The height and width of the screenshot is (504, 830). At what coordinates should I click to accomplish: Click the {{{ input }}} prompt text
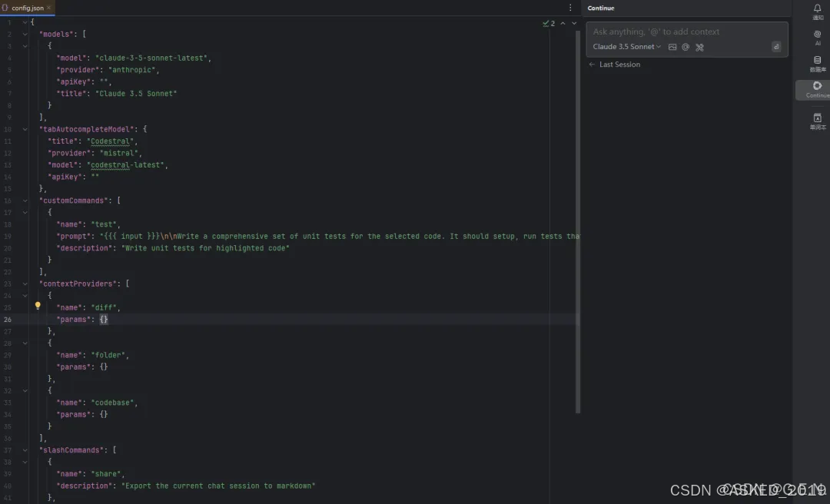[x=132, y=236]
